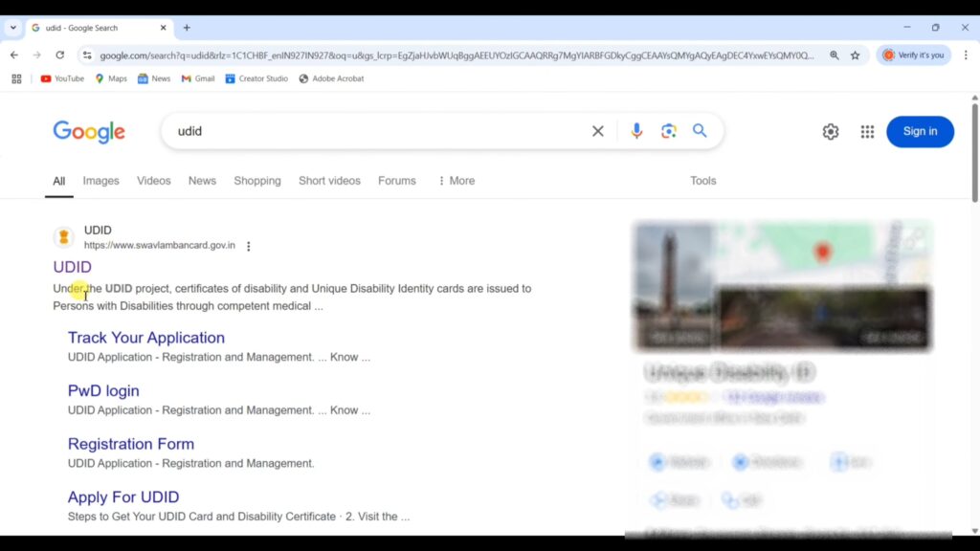Select the All results tab

click(x=58, y=181)
